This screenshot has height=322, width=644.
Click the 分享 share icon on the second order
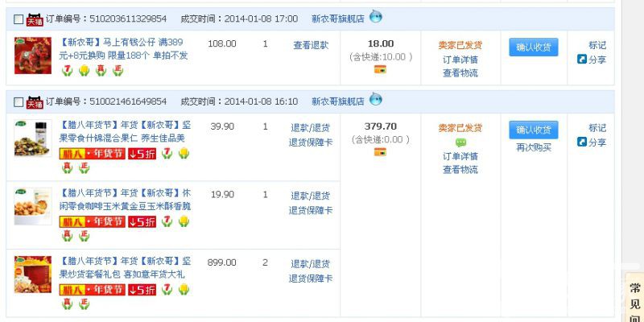[583, 142]
